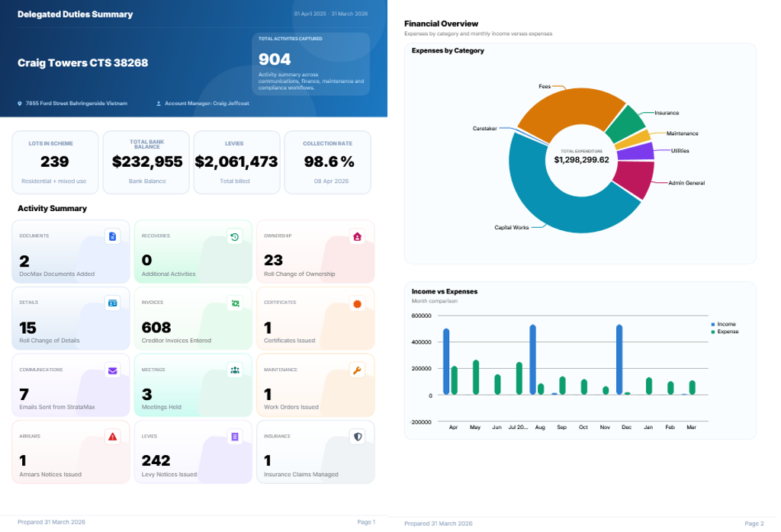Open the Total Bank Balance card
The width and height of the screenshot is (781, 532).
(x=146, y=162)
